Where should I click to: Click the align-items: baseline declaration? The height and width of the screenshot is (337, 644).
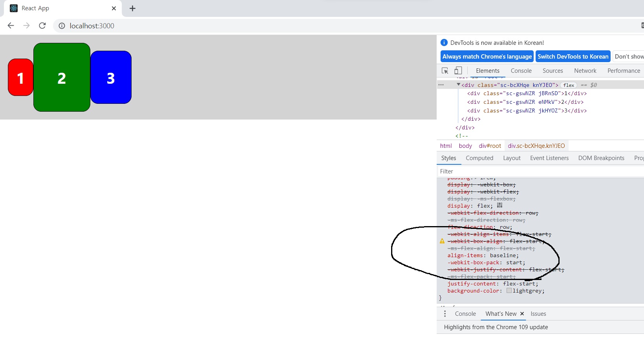tap(483, 256)
